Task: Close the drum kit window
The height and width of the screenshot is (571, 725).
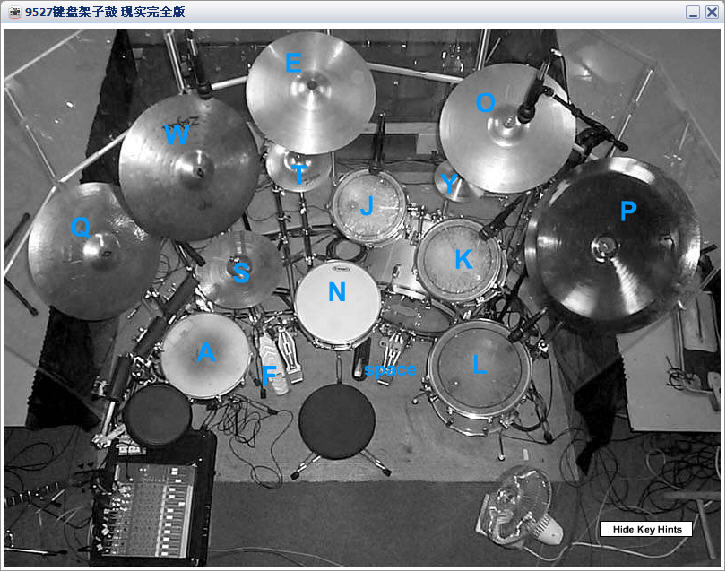Action: tap(711, 12)
